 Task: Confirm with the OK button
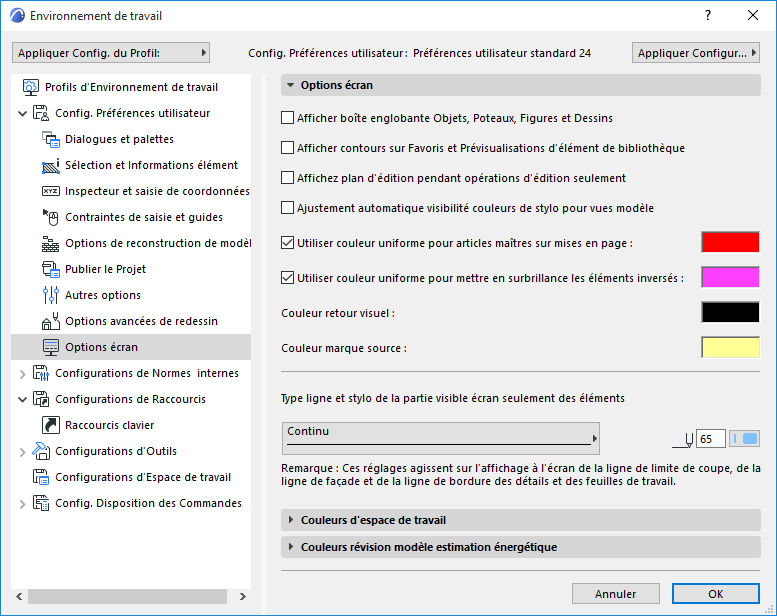(715, 594)
